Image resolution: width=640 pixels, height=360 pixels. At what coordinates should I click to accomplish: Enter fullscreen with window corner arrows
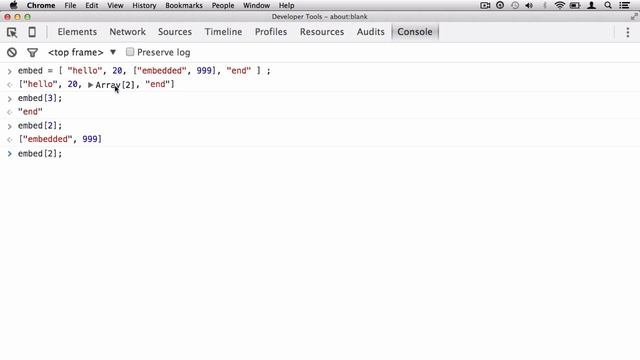pyautogui.click(x=634, y=17)
